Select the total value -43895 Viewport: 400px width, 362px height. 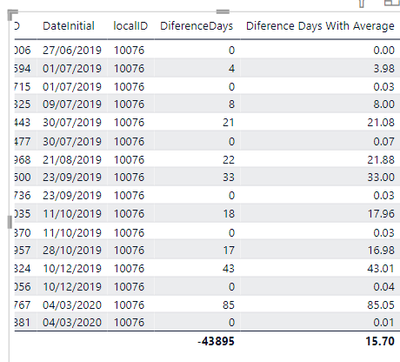(x=216, y=341)
